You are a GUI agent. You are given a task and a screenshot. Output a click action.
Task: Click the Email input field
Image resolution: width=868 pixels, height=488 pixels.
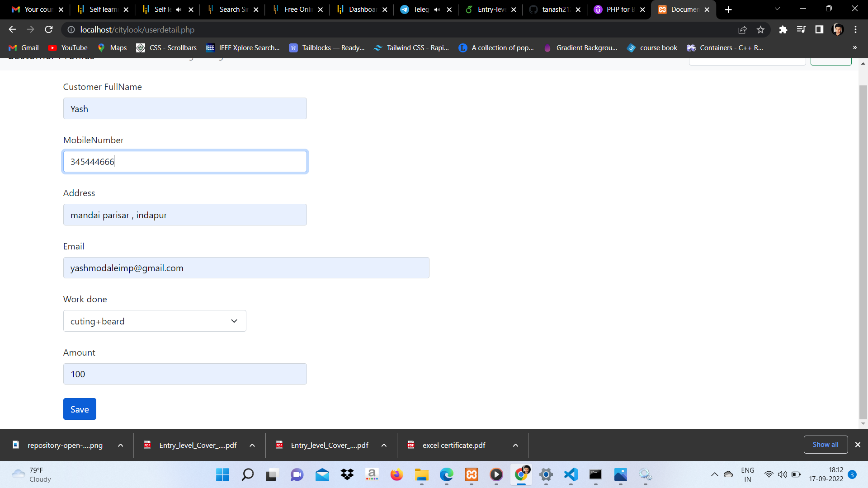pos(246,268)
